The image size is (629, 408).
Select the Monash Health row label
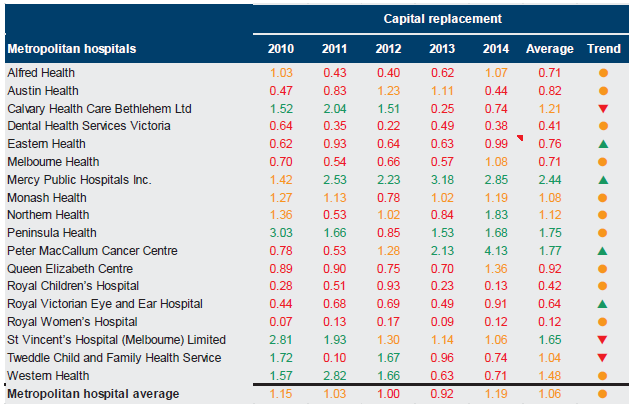tap(47, 198)
